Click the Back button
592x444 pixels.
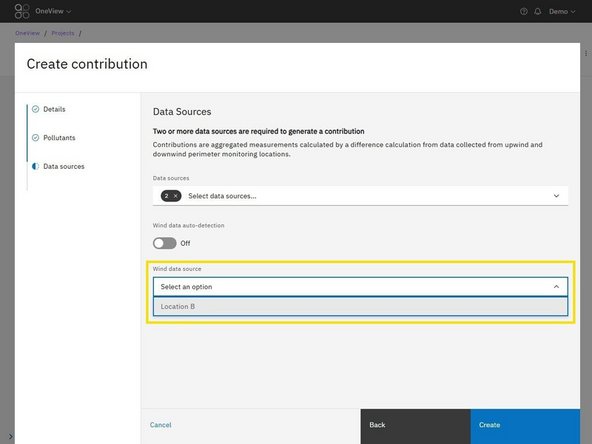(415, 427)
